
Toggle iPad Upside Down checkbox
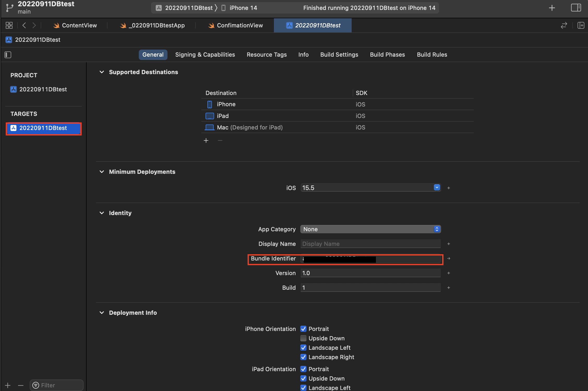[x=303, y=378]
